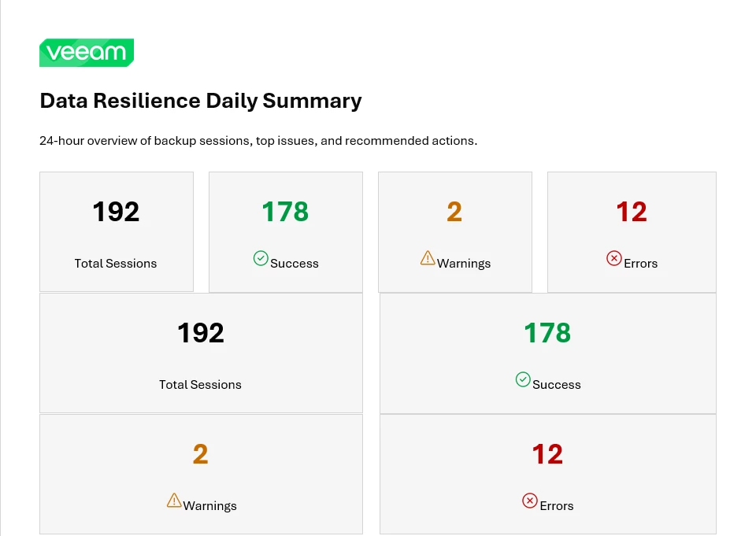This screenshot has height=536, width=756.
Task: Click green 178 number in small top card
Action: [285, 212]
